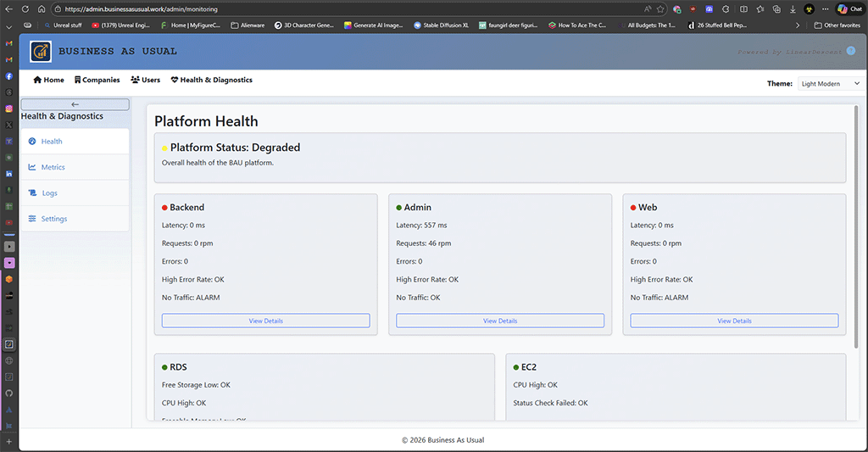The height and width of the screenshot is (452, 868).
Task: Click View Details for Backend service
Action: point(265,321)
